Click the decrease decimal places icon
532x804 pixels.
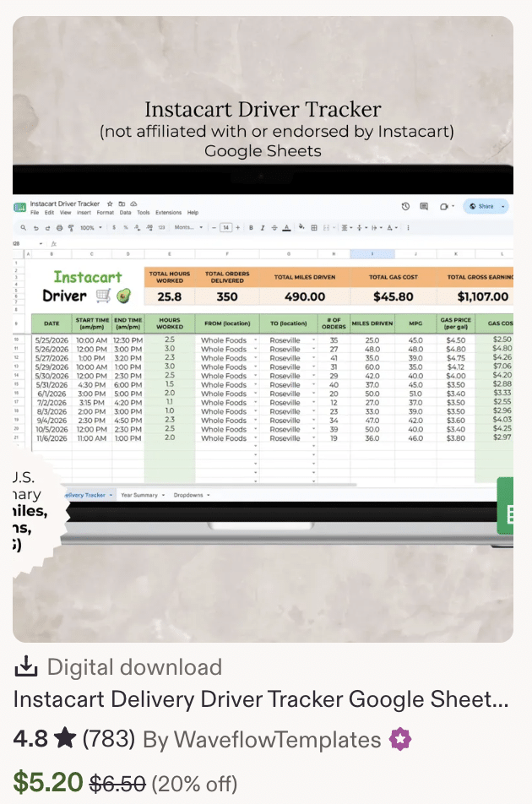138,228
